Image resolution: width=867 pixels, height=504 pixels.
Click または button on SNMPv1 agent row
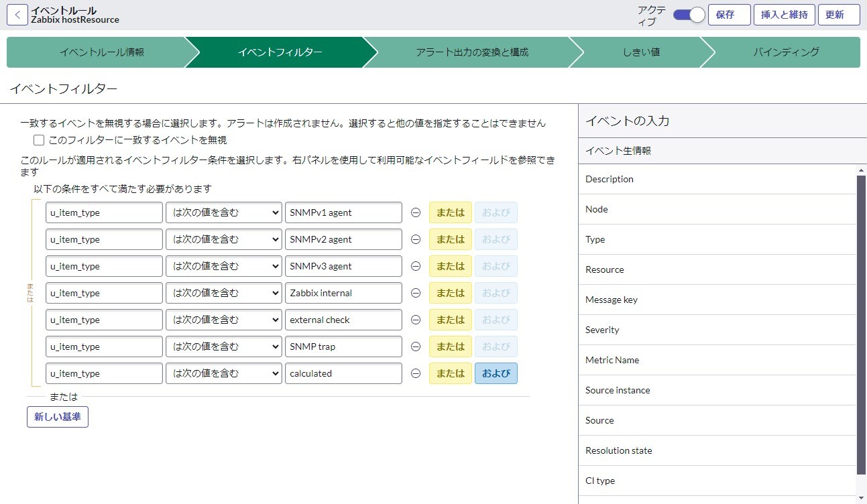451,212
